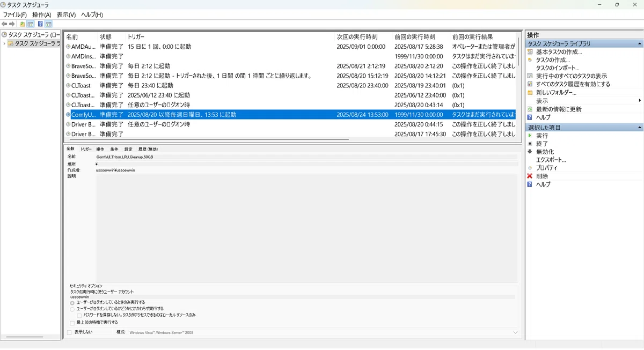
Task: Click タスクのインポート... action link
Action: pyautogui.click(x=558, y=68)
